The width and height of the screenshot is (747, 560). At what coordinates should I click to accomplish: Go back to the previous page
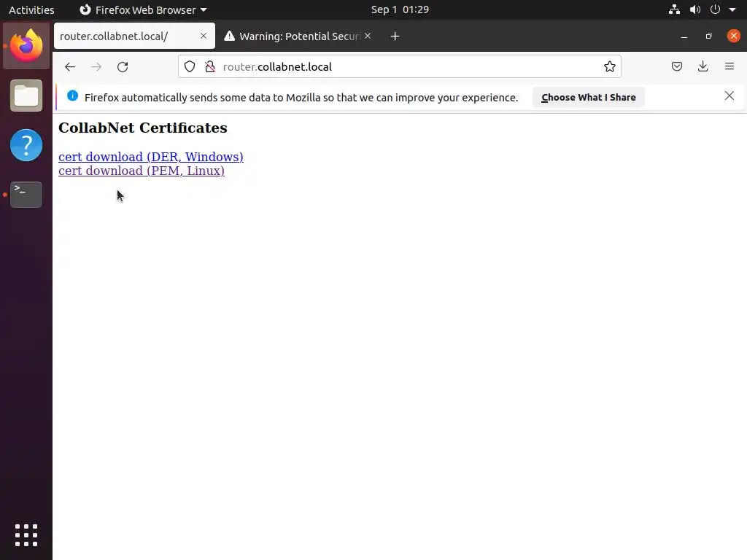(70, 66)
